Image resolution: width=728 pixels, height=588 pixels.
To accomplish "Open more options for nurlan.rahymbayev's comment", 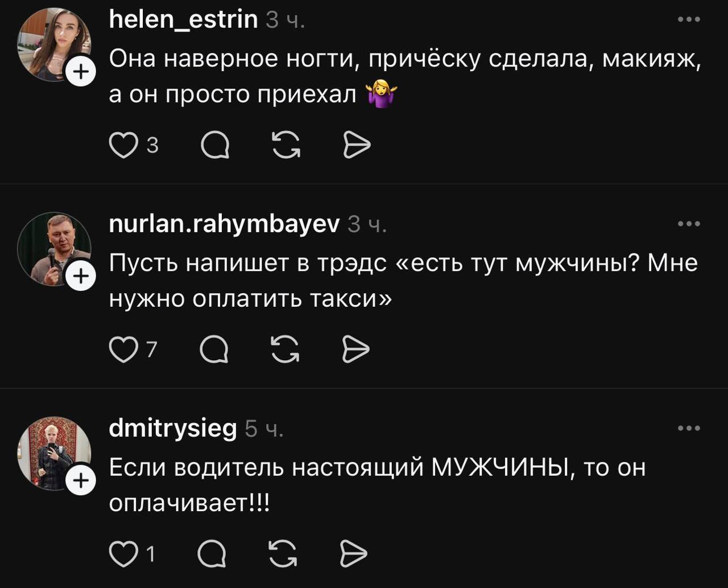I will 689,224.
